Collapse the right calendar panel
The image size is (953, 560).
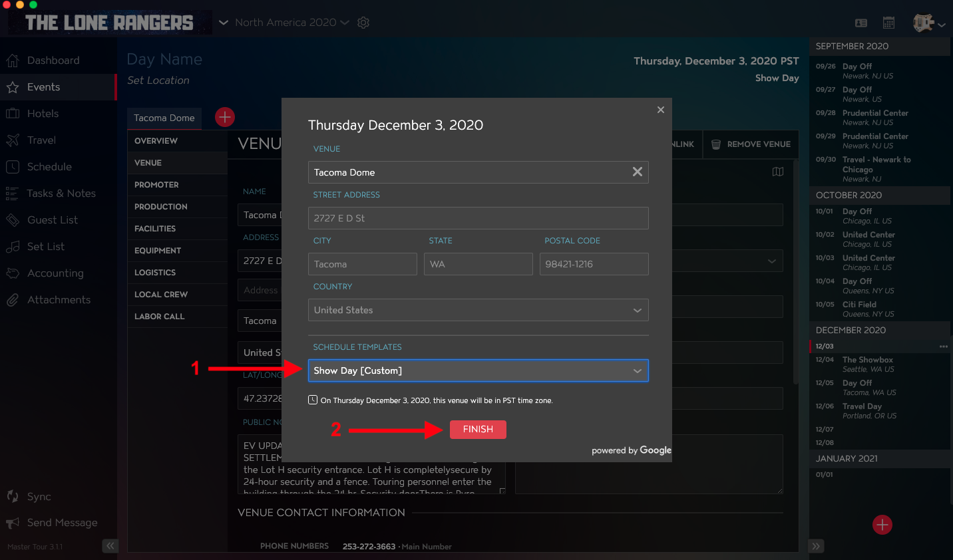(x=817, y=546)
